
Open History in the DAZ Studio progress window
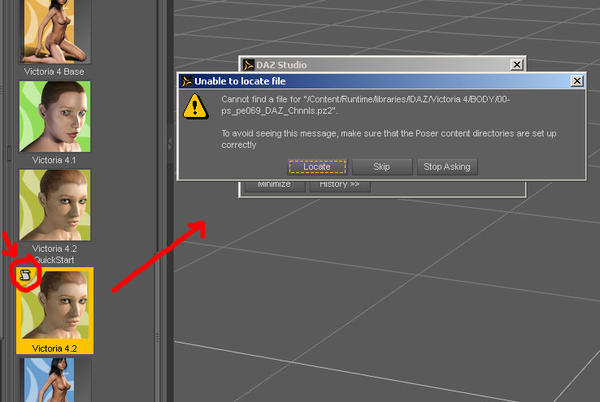pos(339,185)
